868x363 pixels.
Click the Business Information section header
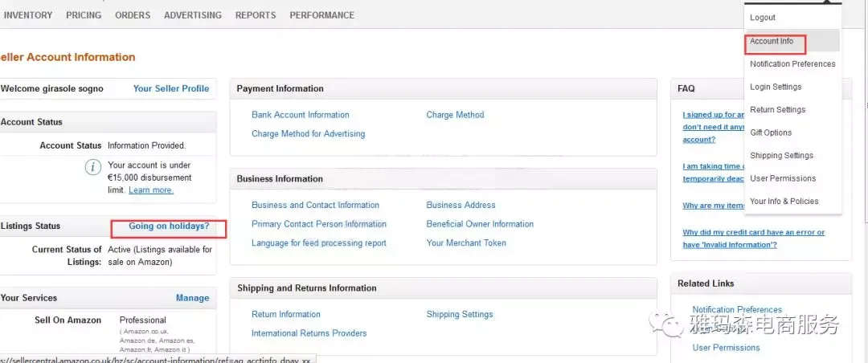point(280,179)
